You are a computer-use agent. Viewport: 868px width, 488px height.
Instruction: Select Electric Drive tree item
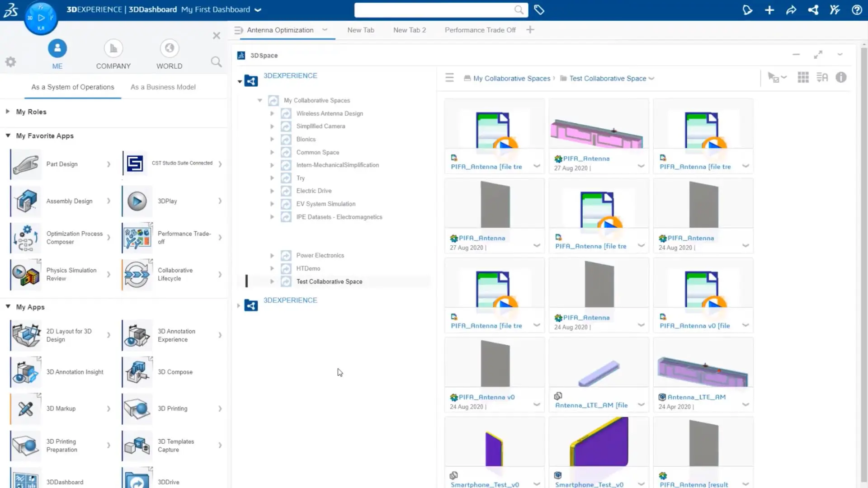pos(314,191)
